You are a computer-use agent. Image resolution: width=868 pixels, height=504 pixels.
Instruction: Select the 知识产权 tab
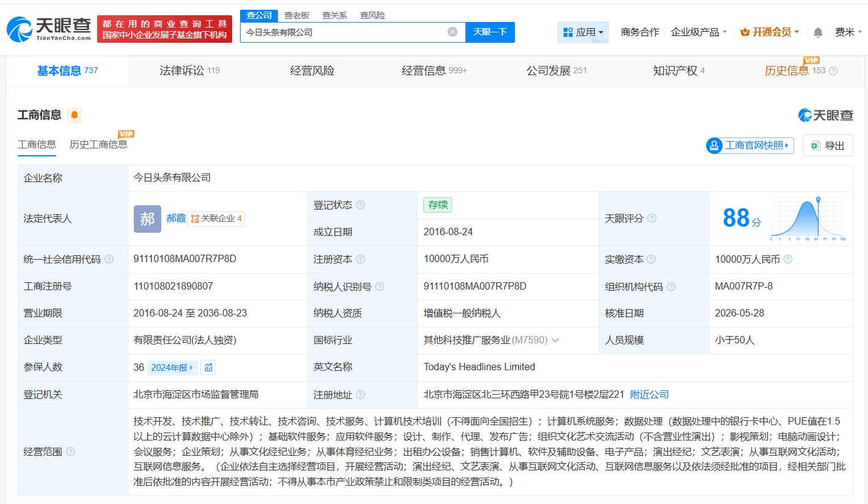pos(679,71)
